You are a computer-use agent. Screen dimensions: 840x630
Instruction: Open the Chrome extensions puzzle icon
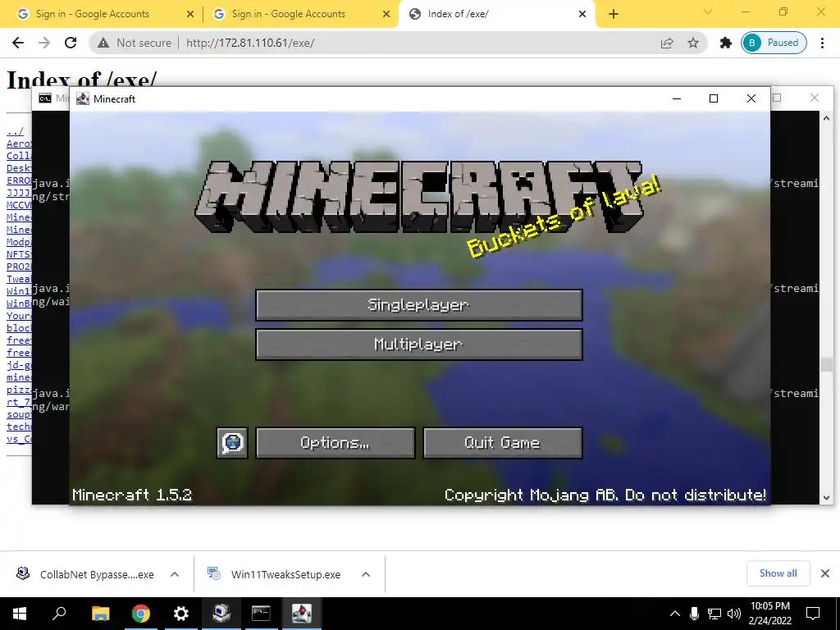pos(725,43)
